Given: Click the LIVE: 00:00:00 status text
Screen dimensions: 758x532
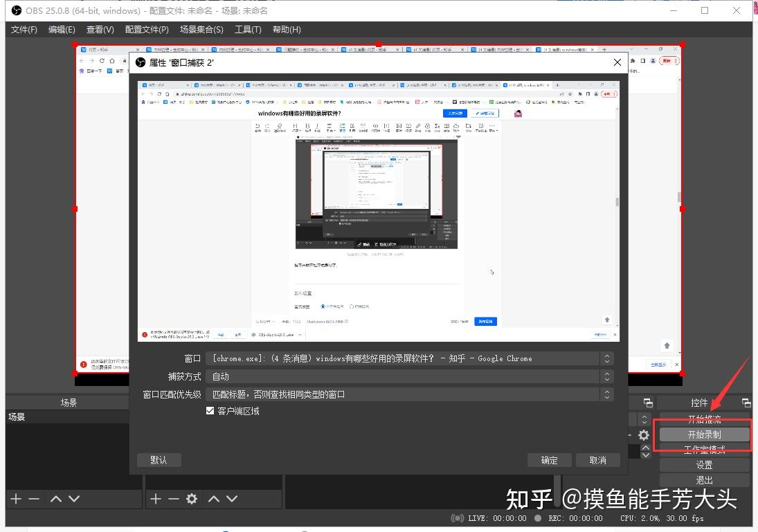Looking at the screenshot, I should [498, 518].
